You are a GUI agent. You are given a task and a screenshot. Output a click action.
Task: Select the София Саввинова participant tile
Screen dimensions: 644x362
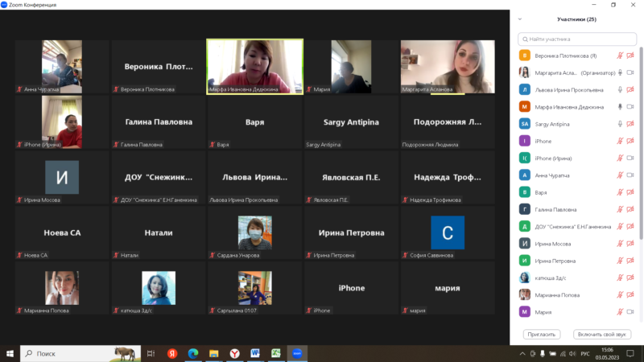tap(448, 232)
